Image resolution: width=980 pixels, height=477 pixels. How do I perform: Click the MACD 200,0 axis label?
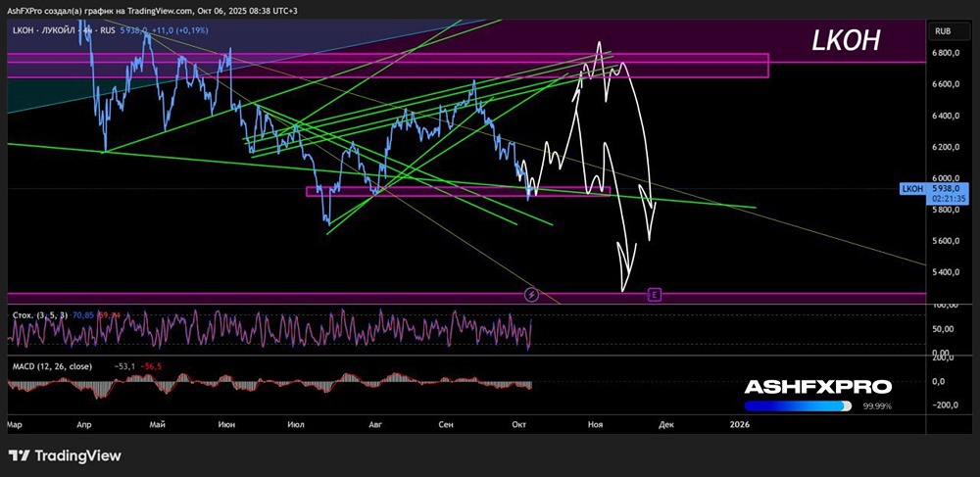click(941, 358)
